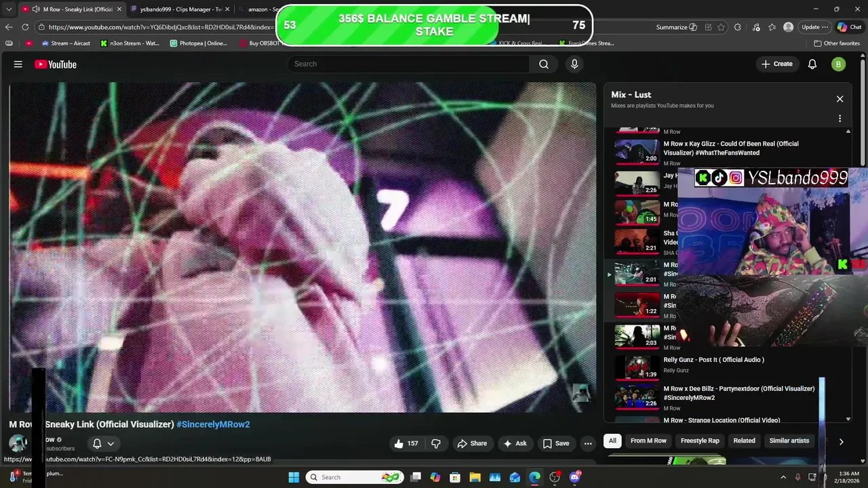Select the From M Row chip
This screenshot has height=488, width=868.
pyautogui.click(x=648, y=441)
